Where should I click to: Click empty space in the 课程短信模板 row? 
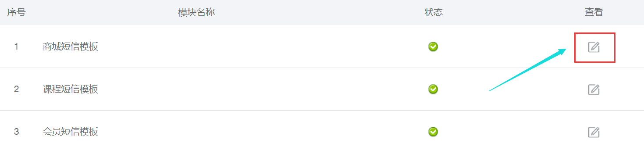[263, 89]
